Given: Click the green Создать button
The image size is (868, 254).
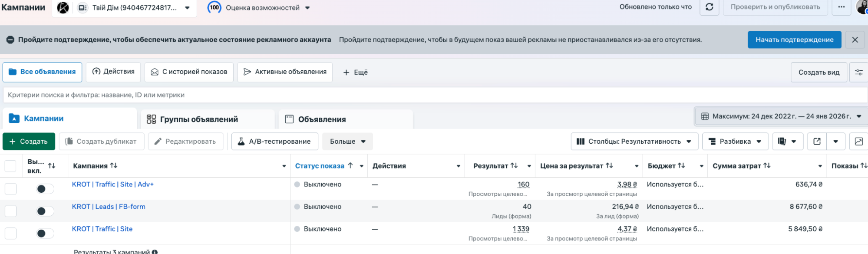Looking at the screenshot, I should tap(29, 142).
